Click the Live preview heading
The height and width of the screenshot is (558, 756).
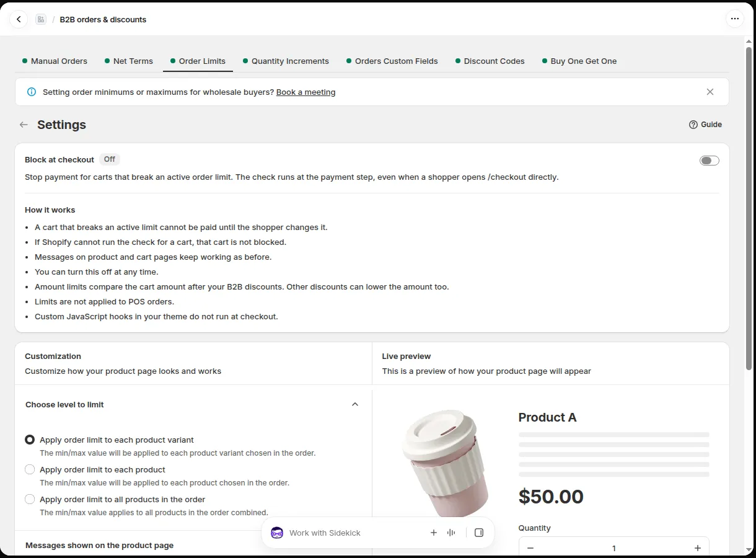[x=407, y=356]
